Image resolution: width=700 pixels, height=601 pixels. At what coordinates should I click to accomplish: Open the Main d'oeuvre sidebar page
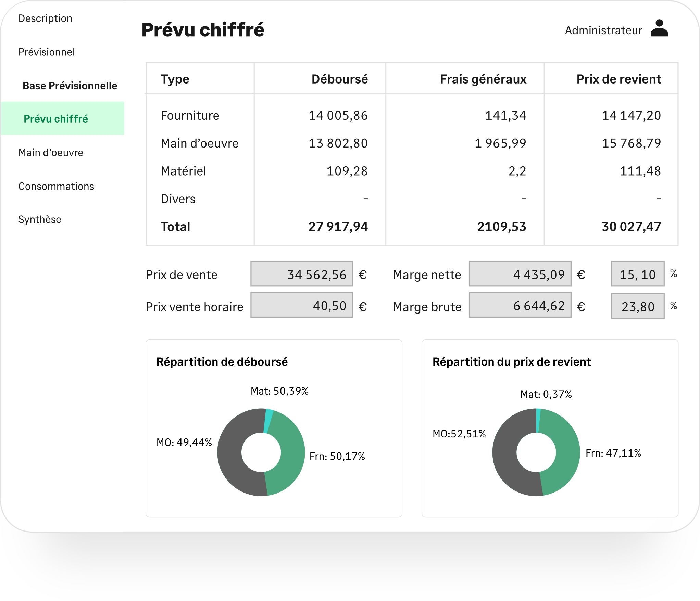coord(51,153)
